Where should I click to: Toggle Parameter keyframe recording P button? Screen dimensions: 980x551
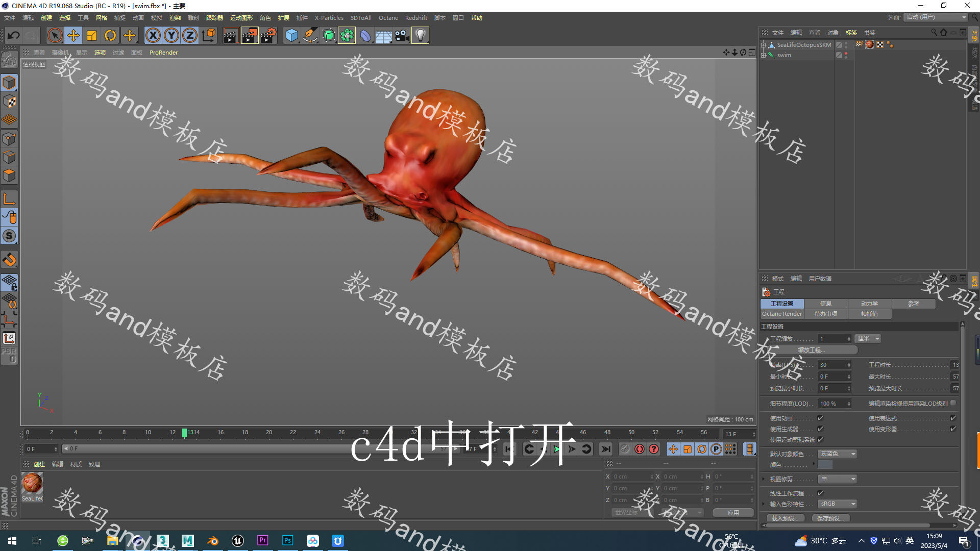716,449
